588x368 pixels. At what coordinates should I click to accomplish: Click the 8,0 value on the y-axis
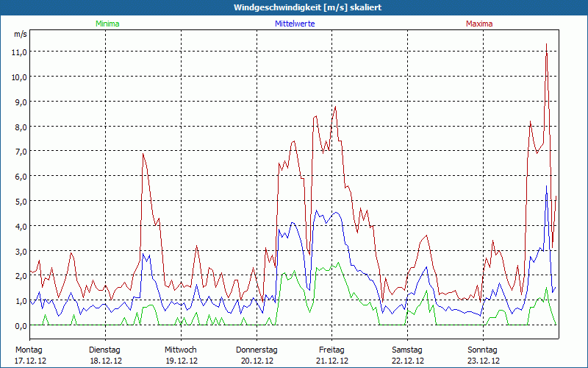point(20,127)
